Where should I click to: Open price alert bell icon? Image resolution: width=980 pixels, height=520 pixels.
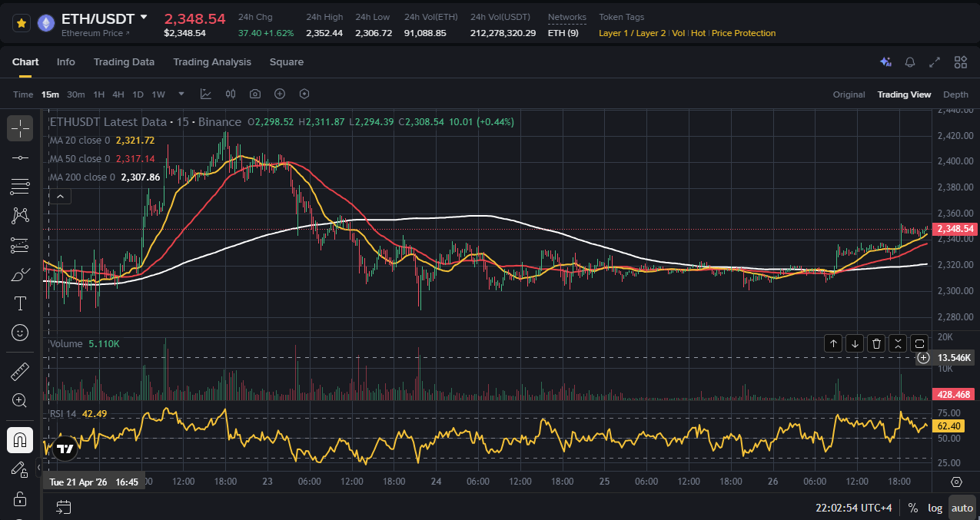pos(910,62)
